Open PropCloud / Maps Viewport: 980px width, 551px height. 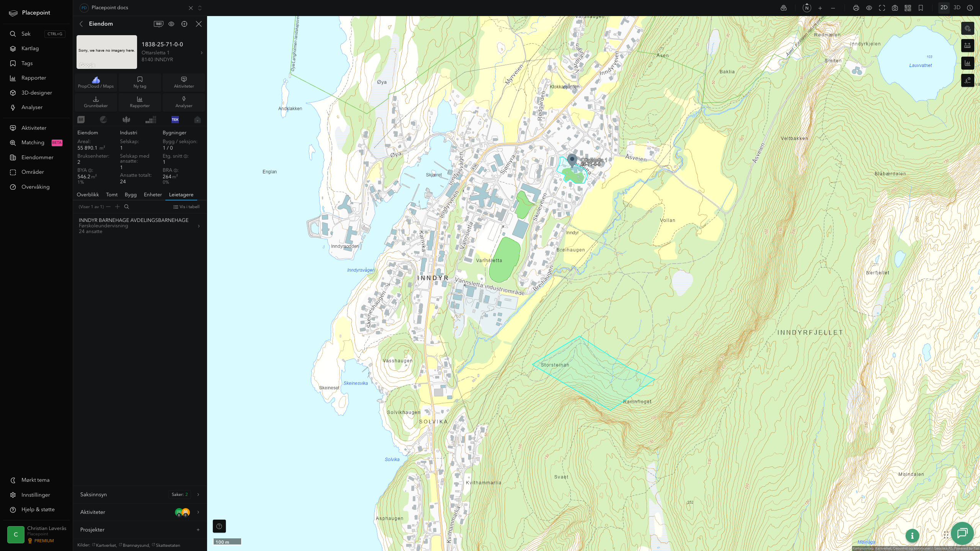pos(96,82)
